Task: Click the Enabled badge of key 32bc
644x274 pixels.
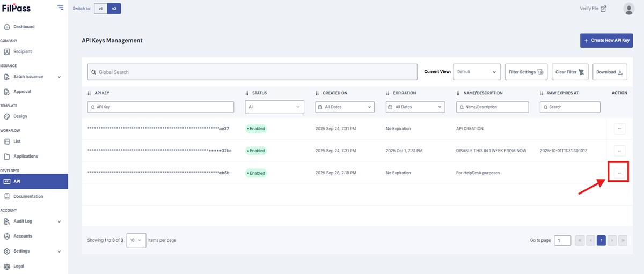Action: [x=256, y=151]
